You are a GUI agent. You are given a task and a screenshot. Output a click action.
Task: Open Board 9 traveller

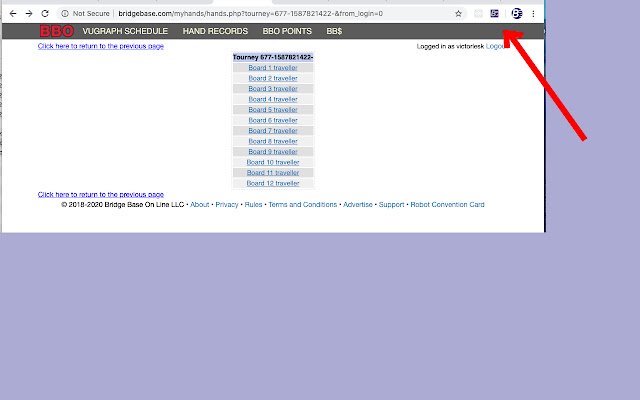point(273,151)
